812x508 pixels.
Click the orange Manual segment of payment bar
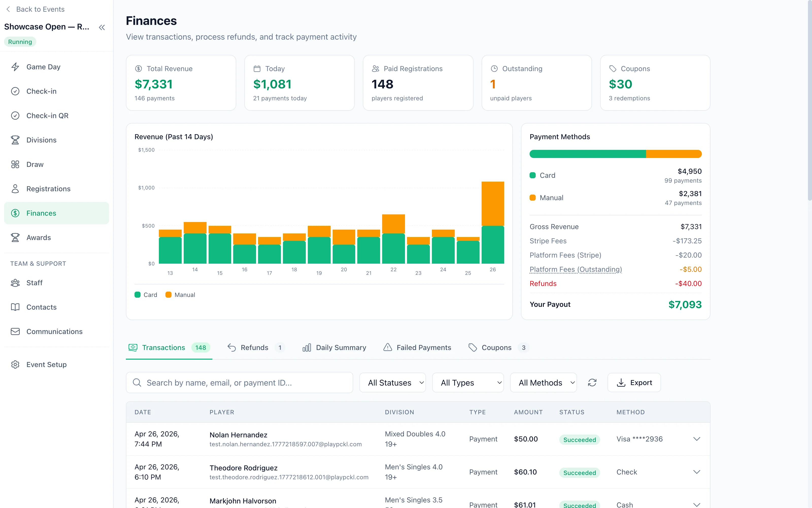click(x=674, y=154)
